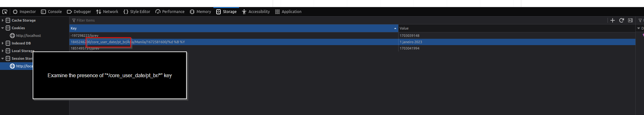Open the Style Editor tab
The width and height of the screenshot is (644, 115).
click(137, 12)
